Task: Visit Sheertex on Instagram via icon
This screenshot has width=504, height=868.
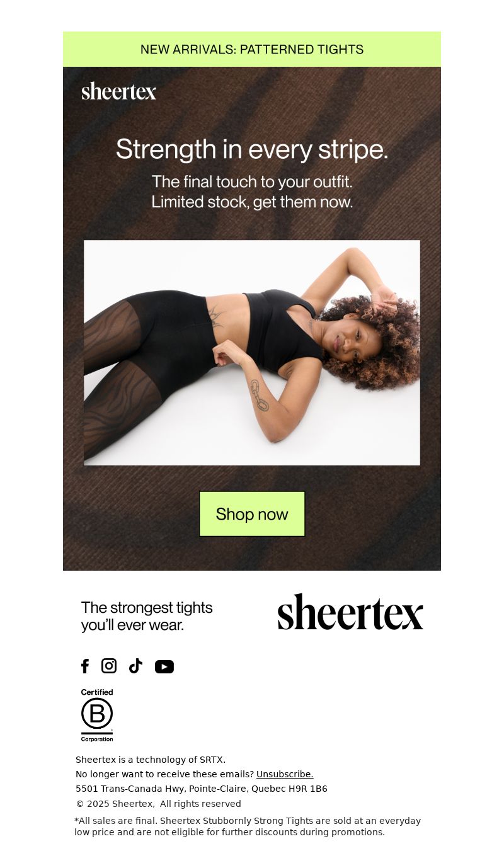Action: 109,666
